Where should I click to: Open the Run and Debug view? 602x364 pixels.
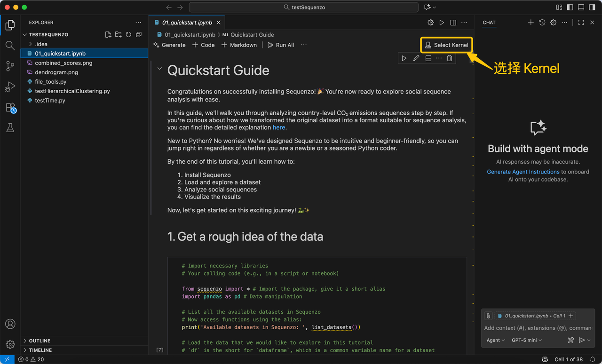pos(10,87)
